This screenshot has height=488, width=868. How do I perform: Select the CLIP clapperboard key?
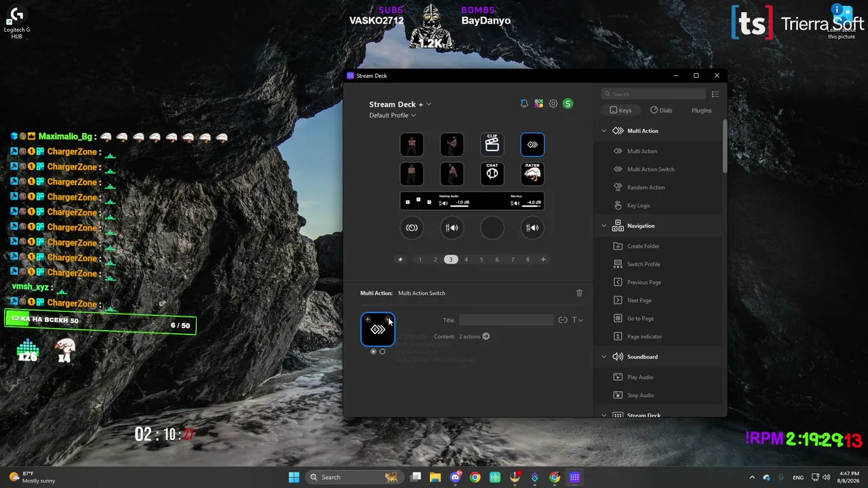pyautogui.click(x=492, y=144)
